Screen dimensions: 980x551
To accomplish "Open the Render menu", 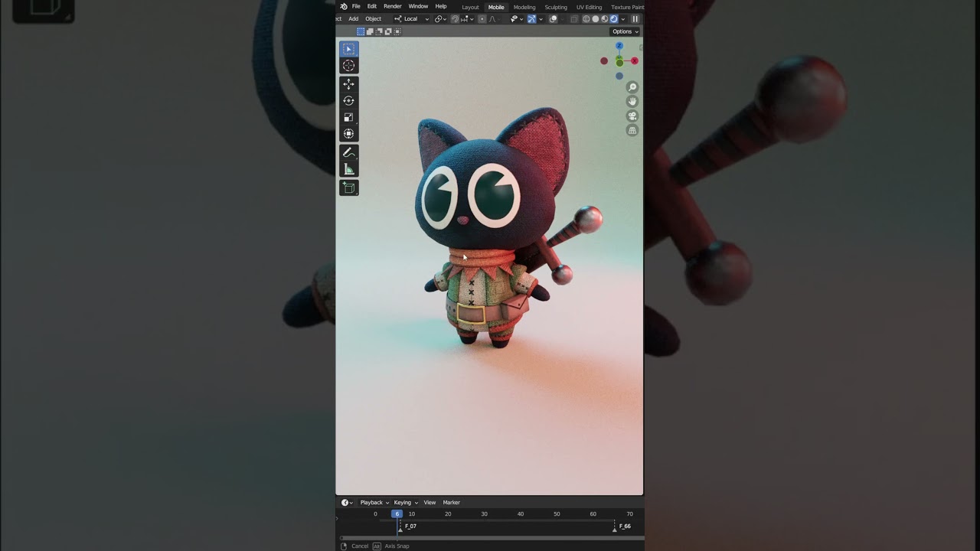I will pos(393,6).
